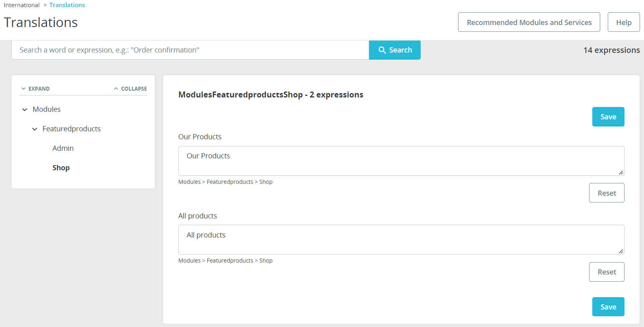Image resolution: width=644 pixels, height=327 pixels.
Task: Select the Admin tree item
Action: [63, 148]
